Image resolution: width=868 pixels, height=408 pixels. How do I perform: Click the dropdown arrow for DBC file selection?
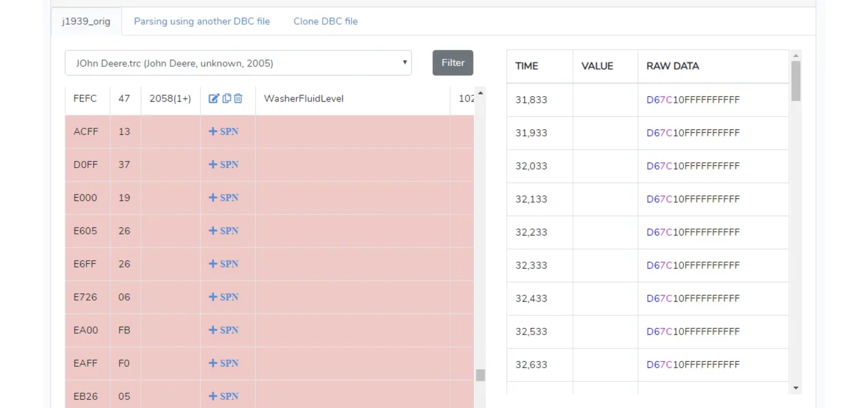click(x=404, y=63)
